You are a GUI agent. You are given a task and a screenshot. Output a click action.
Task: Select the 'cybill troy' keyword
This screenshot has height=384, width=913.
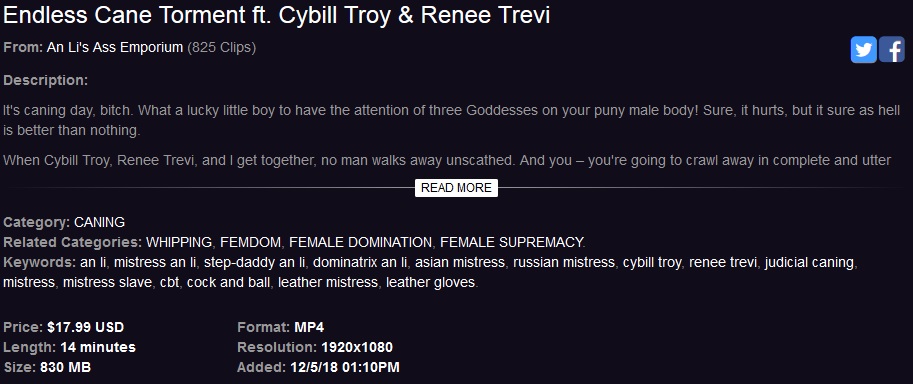[652, 263]
